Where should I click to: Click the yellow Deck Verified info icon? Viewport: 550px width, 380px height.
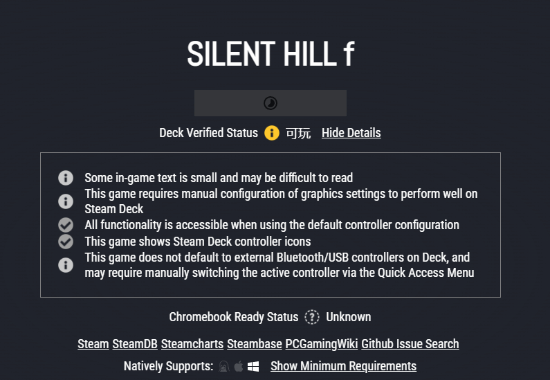tap(271, 133)
